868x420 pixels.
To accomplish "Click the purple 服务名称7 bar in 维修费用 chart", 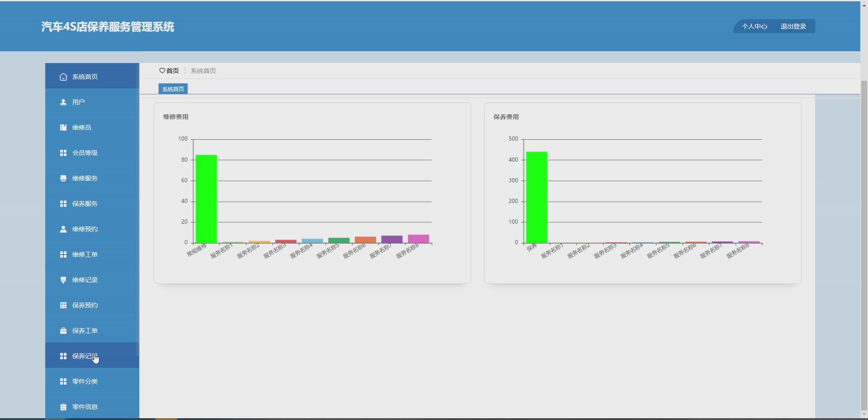I will (x=392, y=239).
